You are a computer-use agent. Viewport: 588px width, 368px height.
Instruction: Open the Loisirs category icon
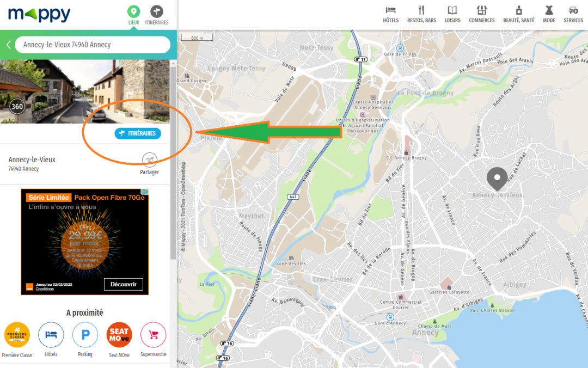tap(452, 14)
